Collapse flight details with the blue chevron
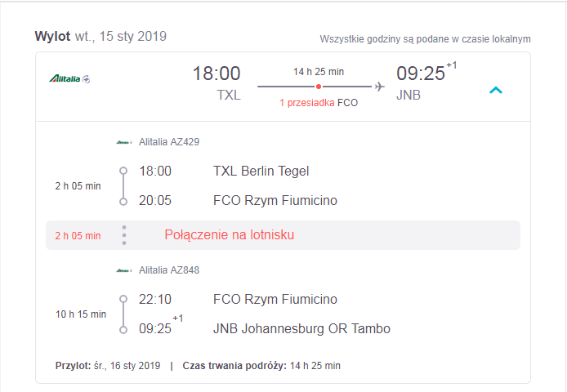 (x=496, y=90)
